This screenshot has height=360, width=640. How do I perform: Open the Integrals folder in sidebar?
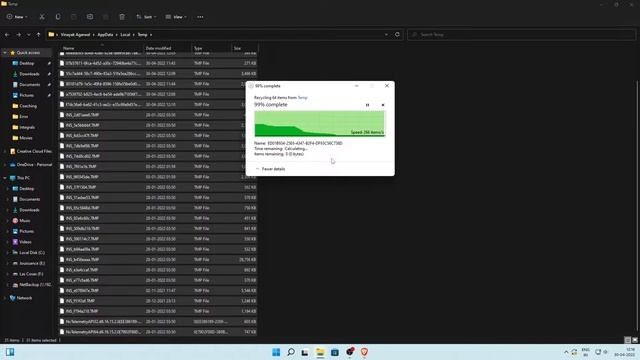pyautogui.click(x=27, y=127)
